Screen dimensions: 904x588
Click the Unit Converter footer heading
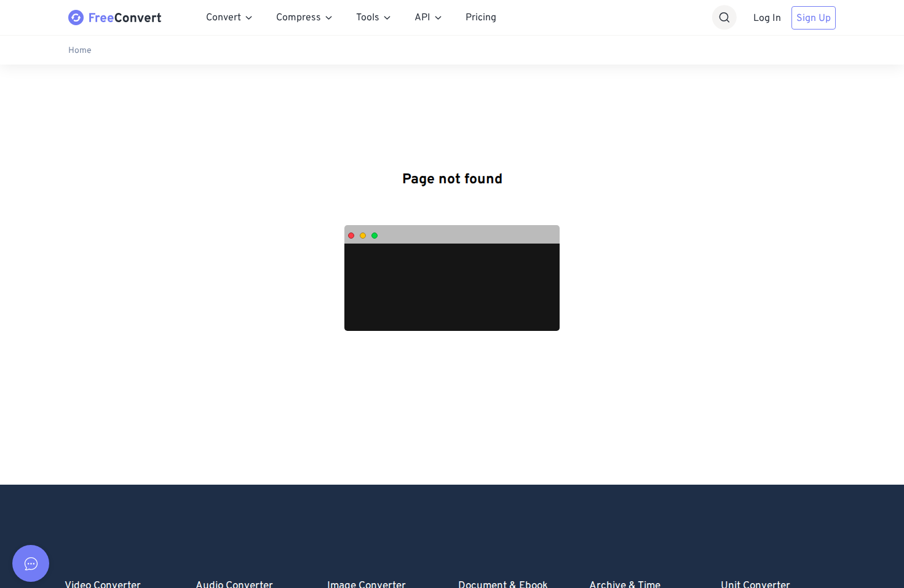755,584
